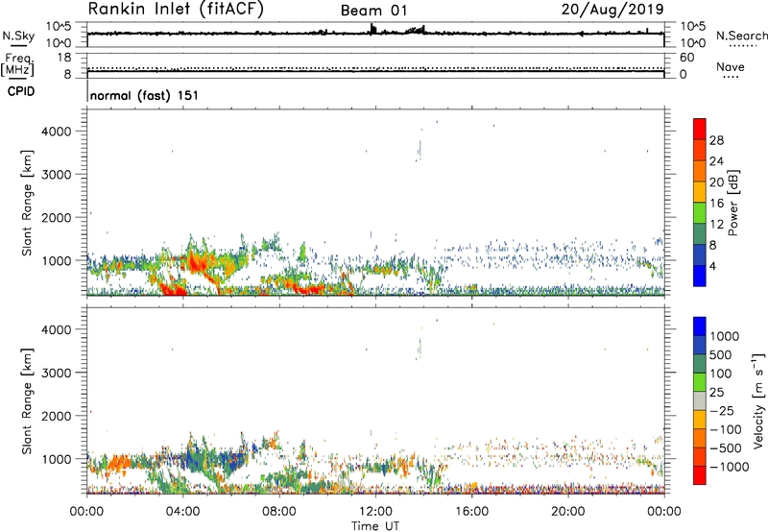Click the 'CPID' label

(x=21, y=91)
